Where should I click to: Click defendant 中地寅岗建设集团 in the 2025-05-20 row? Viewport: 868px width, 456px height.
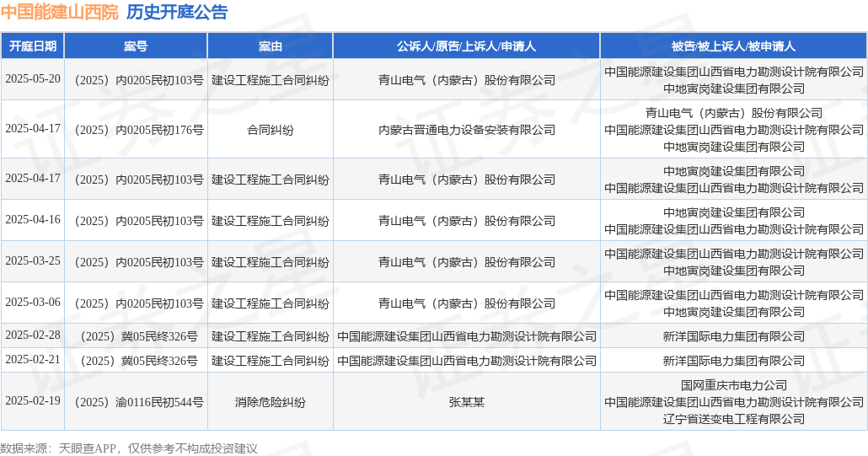coord(733,89)
